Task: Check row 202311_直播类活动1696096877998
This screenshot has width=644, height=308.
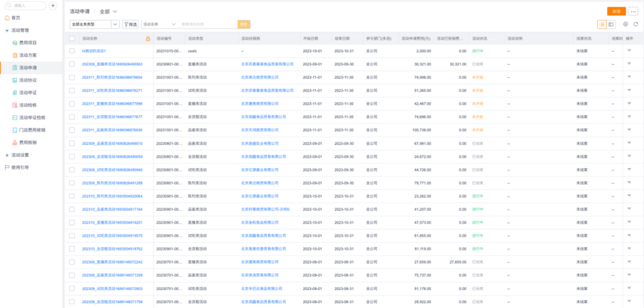Action: (72, 104)
